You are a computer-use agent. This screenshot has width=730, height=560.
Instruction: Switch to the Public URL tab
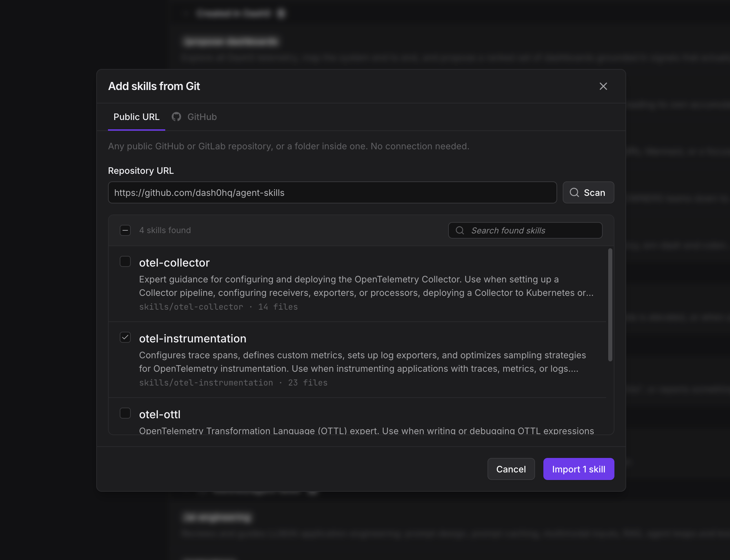pyautogui.click(x=136, y=117)
